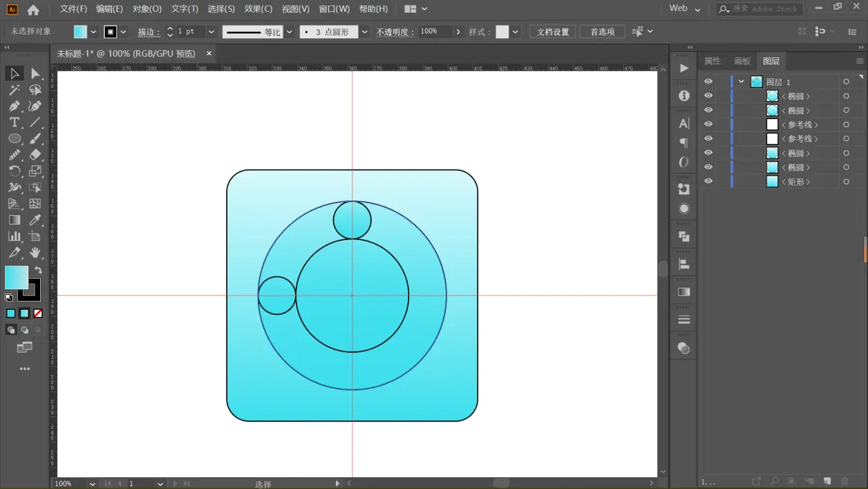Select the Shaper pencil tool
Screen dimensions: 868x489
click(15, 155)
